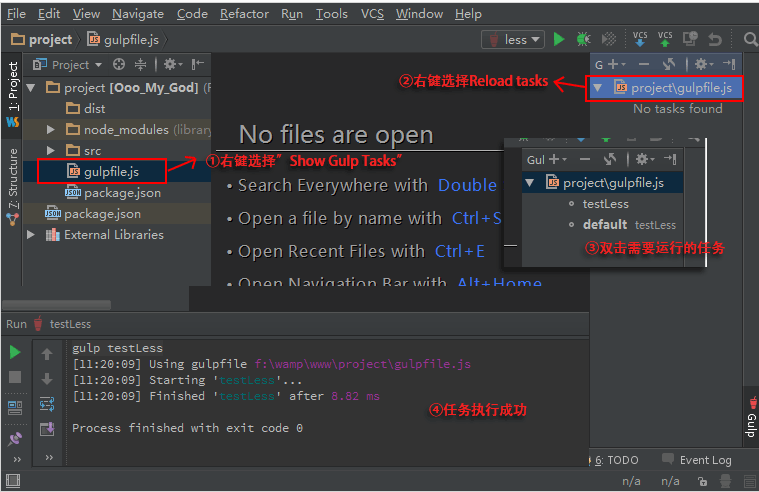Screen dimensions: 759x492
Task: Click reload icon in inset Gulp panel
Action: pos(610,159)
